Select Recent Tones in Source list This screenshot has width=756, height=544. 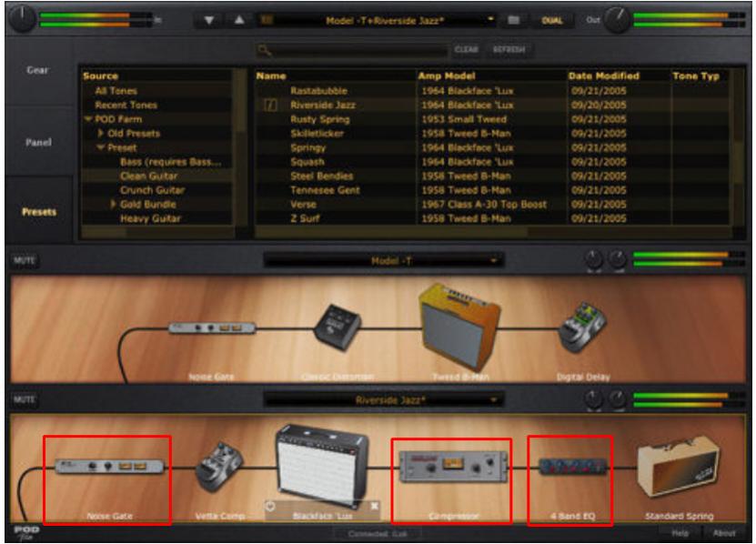[x=126, y=105]
